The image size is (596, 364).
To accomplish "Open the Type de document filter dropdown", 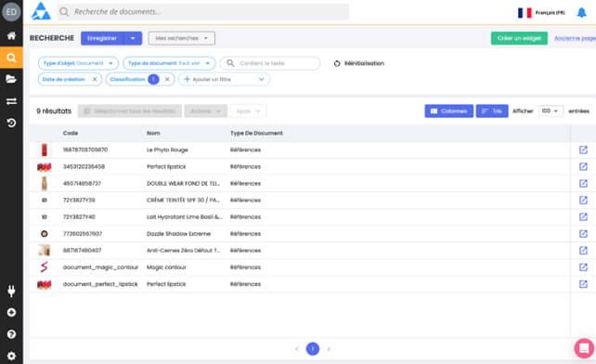I will coord(169,63).
